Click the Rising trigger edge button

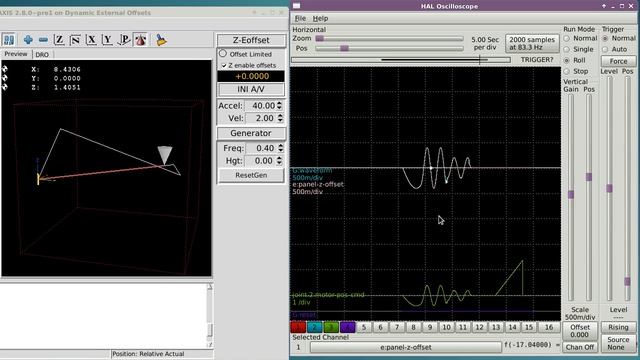pyautogui.click(x=618, y=327)
